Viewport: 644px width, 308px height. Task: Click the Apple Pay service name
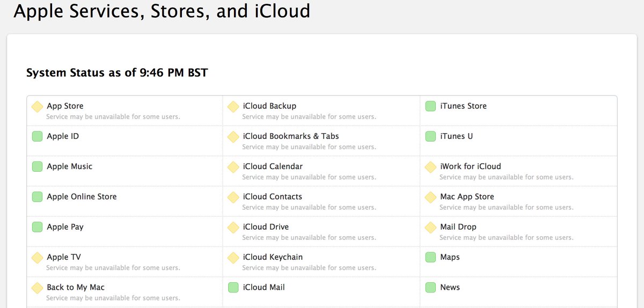(x=65, y=227)
